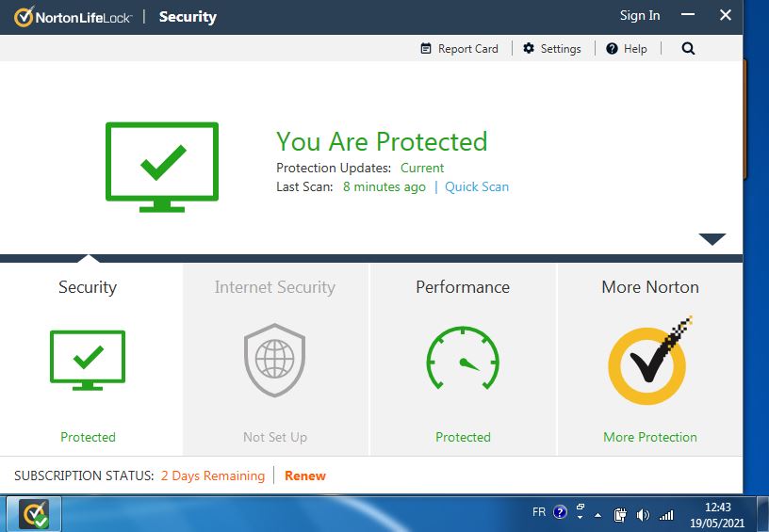Click 'Protected' under the Security tab
This screenshot has width=769, height=532.
pos(88,437)
